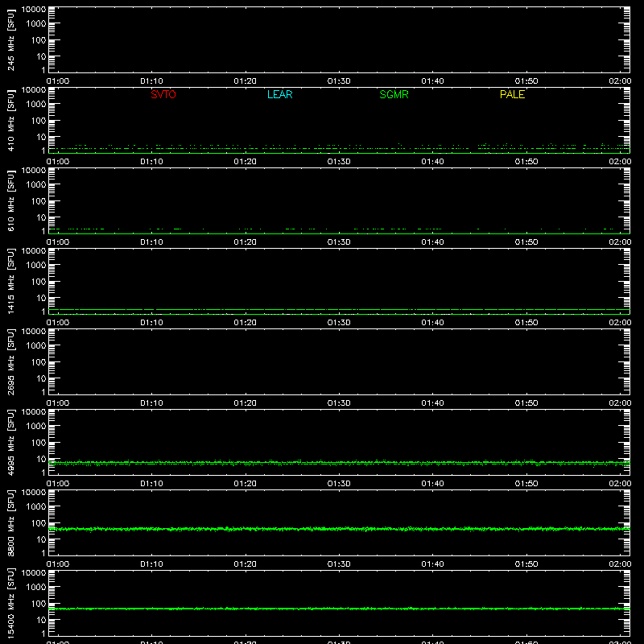Image resolution: width=644 pixels, height=644 pixels.
Task: Select the 410 MHz [SFU] axis title
Action: point(10,121)
